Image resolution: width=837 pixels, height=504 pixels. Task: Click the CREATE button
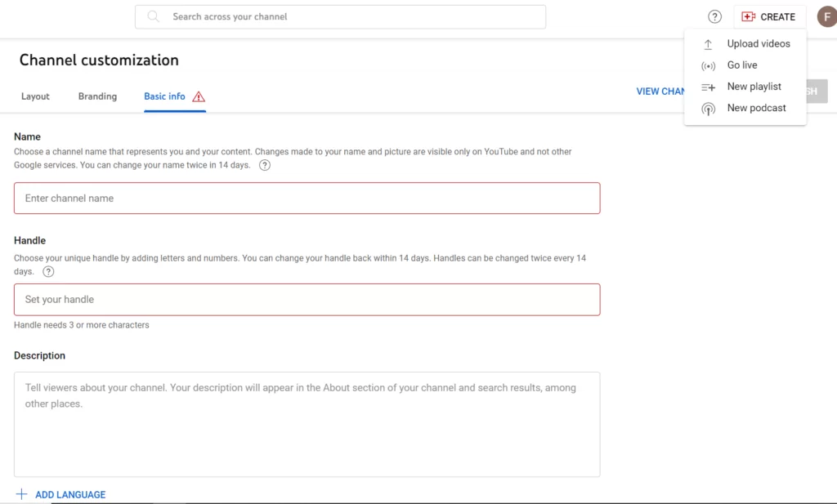click(768, 17)
